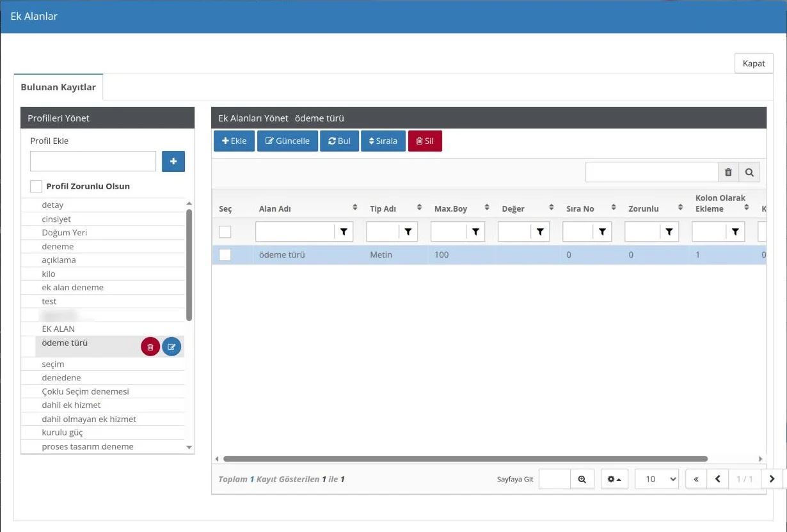This screenshot has width=787, height=532.
Task: Open filter options for Max.Boy column
Action: [x=475, y=231]
